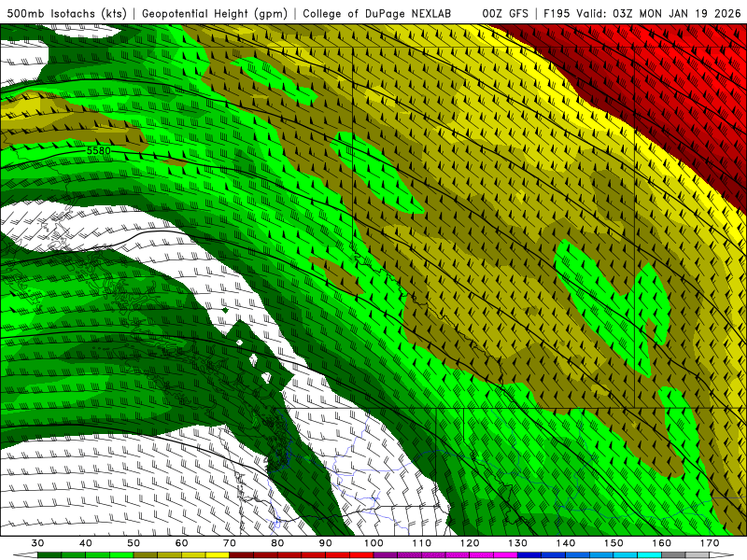747x560 pixels.
Task: Click the legend value "80"
Action: coord(277,543)
